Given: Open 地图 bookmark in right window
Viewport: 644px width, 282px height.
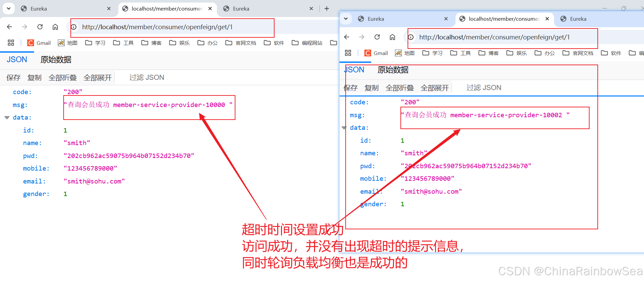Looking at the screenshot, I should pos(405,53).
